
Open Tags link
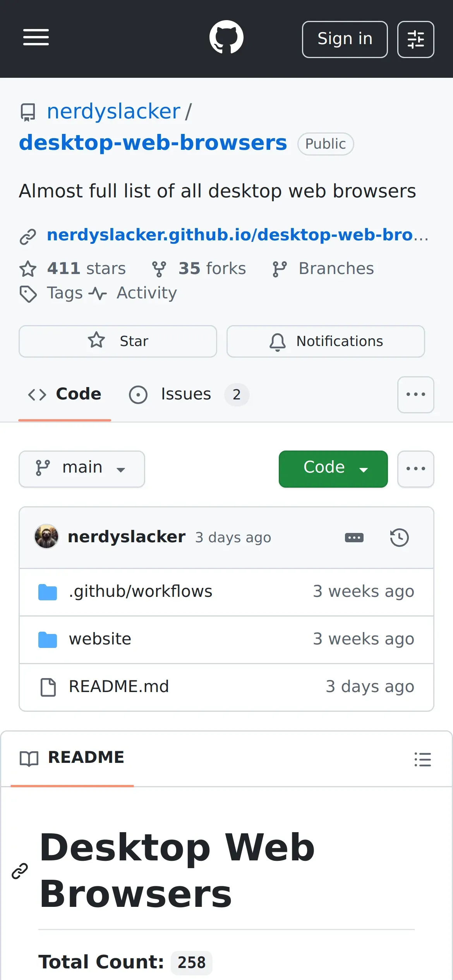pos(51,293)
